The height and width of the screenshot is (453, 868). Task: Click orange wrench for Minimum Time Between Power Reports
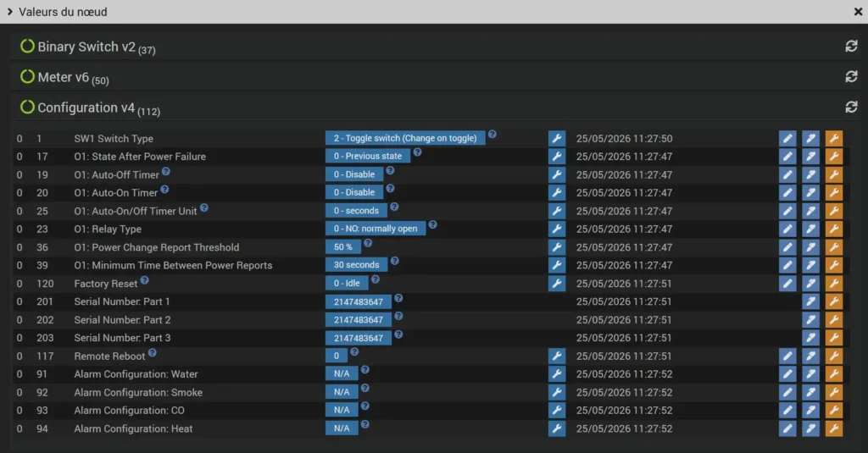click(834, 265)
